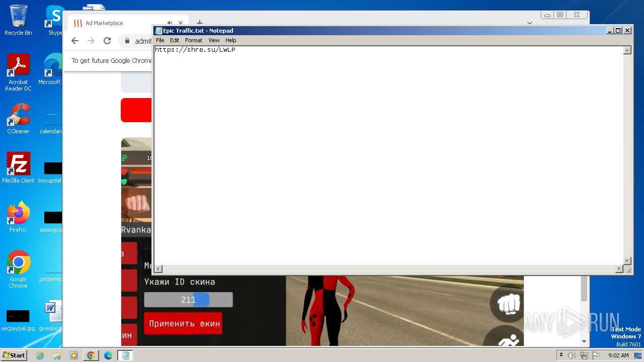This screenshot has height=362, width=644.
Task: Open FileZilla Client desktop shortcut
Action: tap(18, 168)
